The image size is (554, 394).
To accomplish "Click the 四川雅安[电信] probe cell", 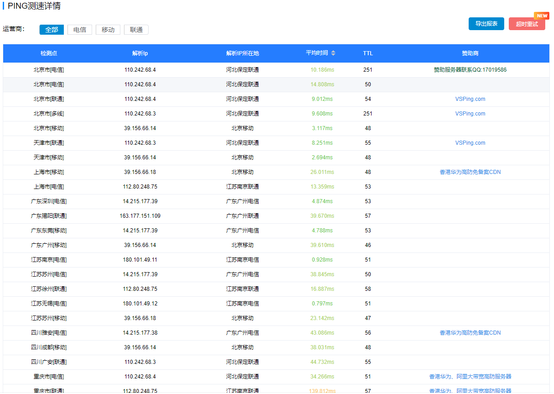I will point(49,333).
